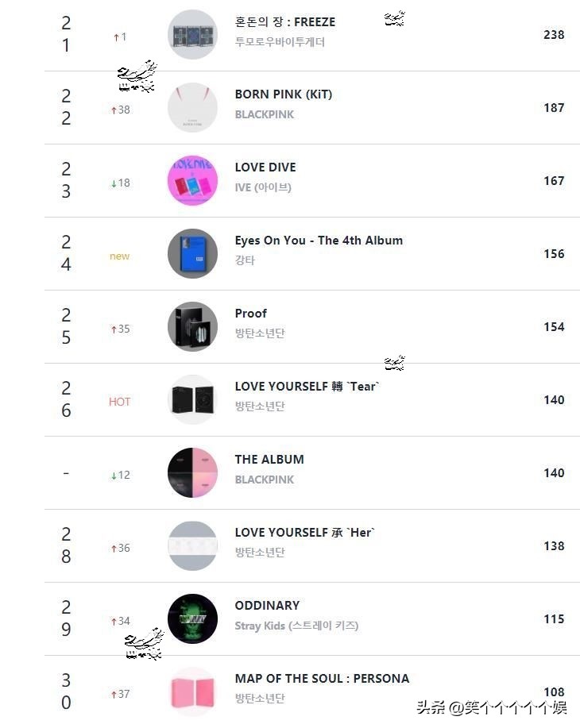Select the LOVE DIVE album artwork
The height and width of the screenshot is (728, 580).
(192, 181)
